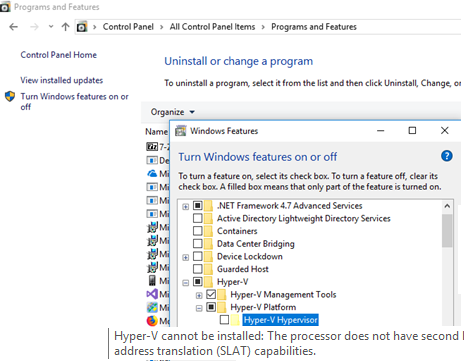The height and width of the screenshot is (361, 464).
Task: Select the 7-Zip program icon in list
Action: [152, 147]
